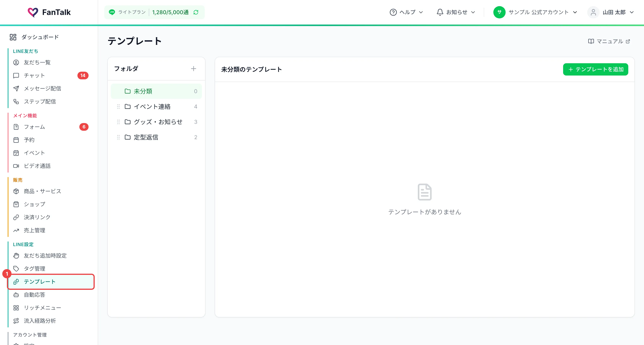Click the dashboard grid icon
The height and width of the screenshot is (345, 644).
(x=13, y=37)
